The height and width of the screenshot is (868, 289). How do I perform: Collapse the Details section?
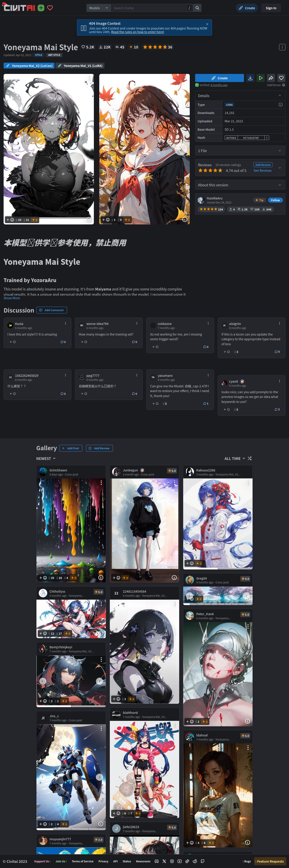point(240,96)
